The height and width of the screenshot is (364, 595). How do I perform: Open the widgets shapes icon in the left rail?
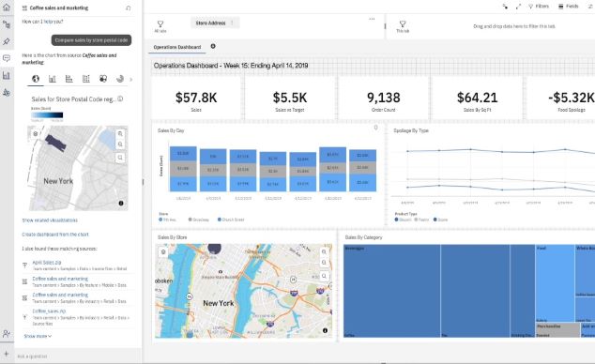[7, 92]
